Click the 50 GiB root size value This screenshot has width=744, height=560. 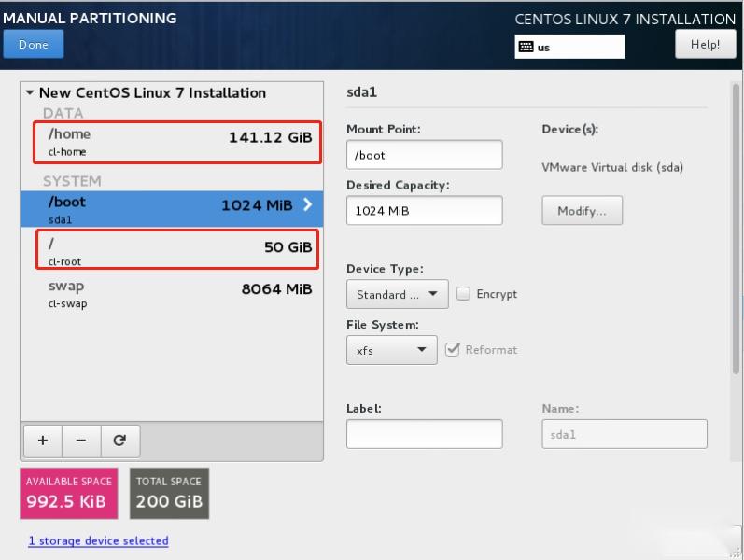pos(288,247)
